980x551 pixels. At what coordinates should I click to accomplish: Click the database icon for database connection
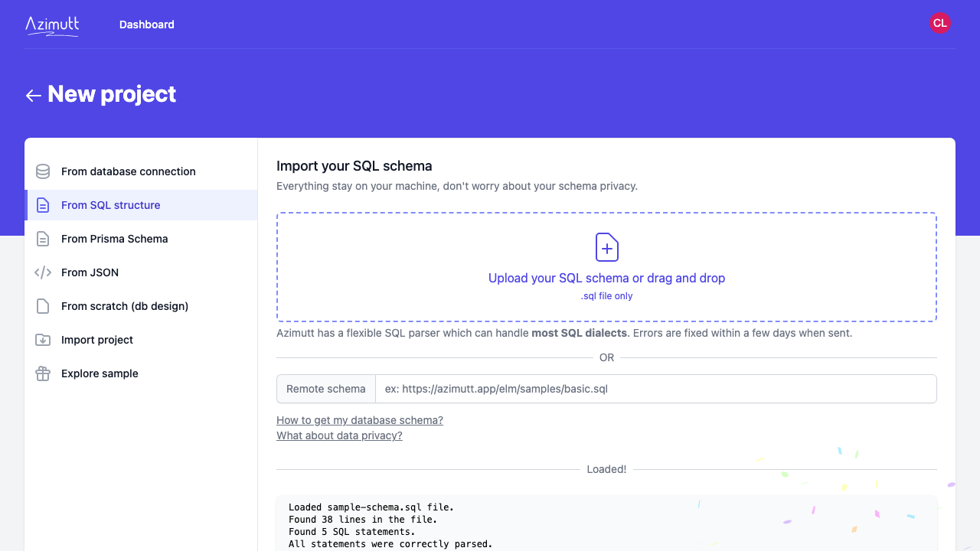(x=43, y=171)
